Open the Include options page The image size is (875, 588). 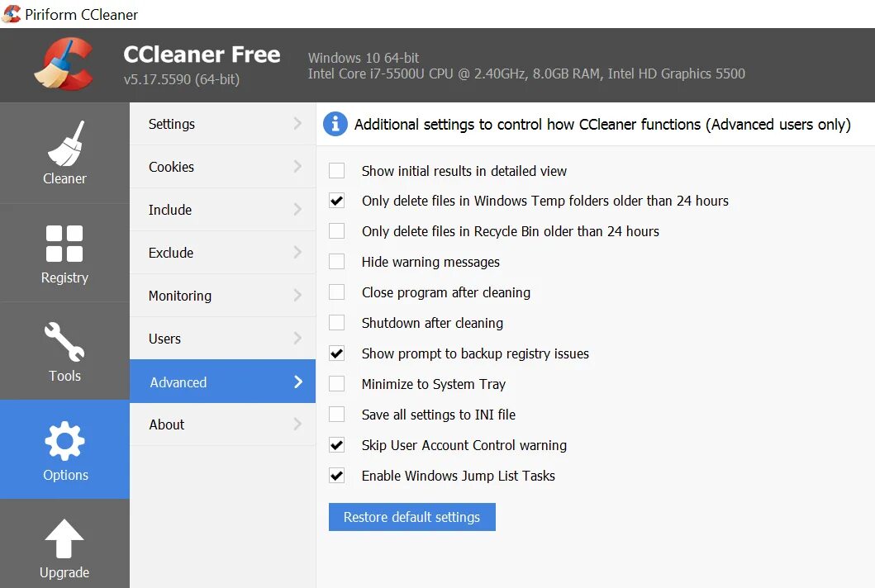point(222,210)
